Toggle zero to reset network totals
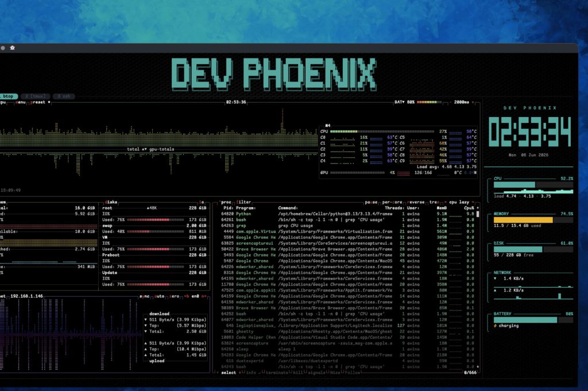Viewport: 588px width, 391px height. pos(174,296)
